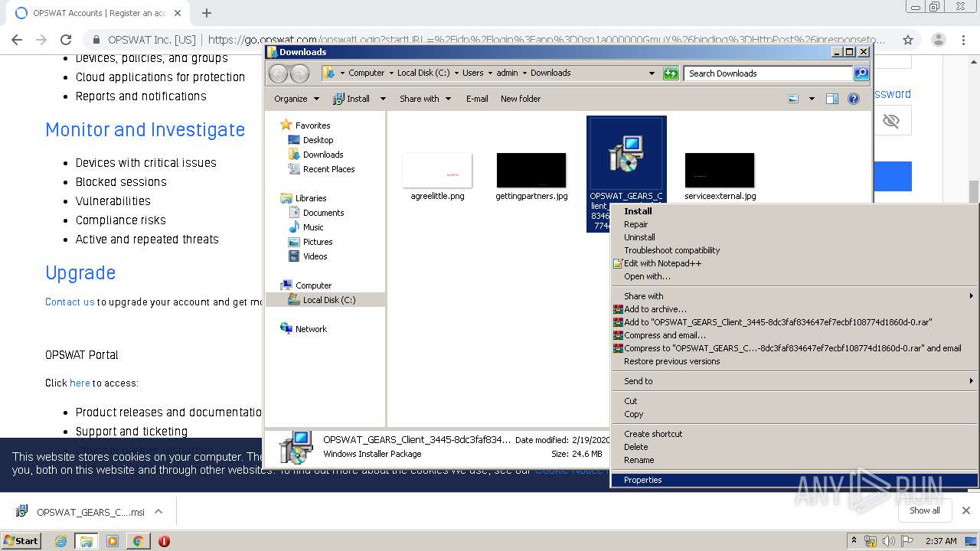Click the Start button
The width and height of the screenshot is (980, 551).
point(21,541)
